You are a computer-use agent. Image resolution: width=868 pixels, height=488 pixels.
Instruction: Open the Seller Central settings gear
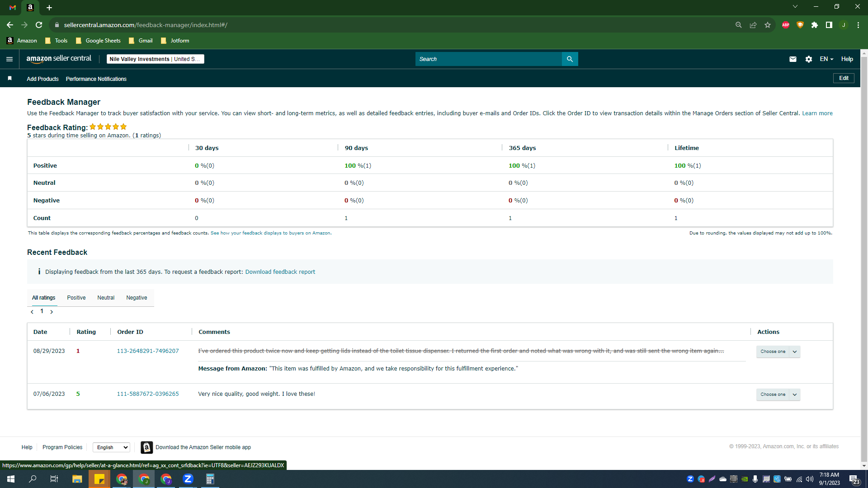(809, 59)
